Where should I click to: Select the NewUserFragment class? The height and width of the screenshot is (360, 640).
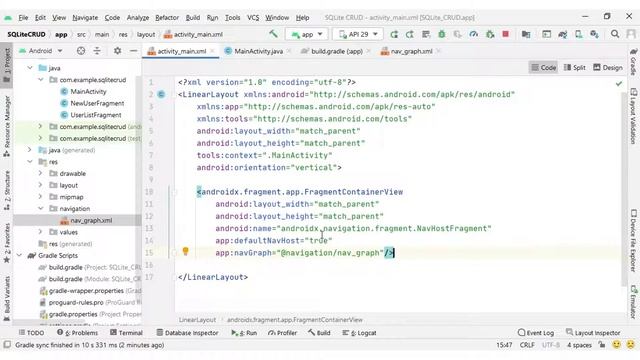97,103
